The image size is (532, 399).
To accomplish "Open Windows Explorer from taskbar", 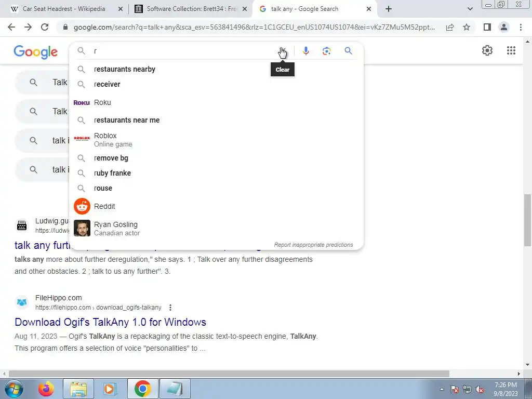I will click(x=79, y=389).
